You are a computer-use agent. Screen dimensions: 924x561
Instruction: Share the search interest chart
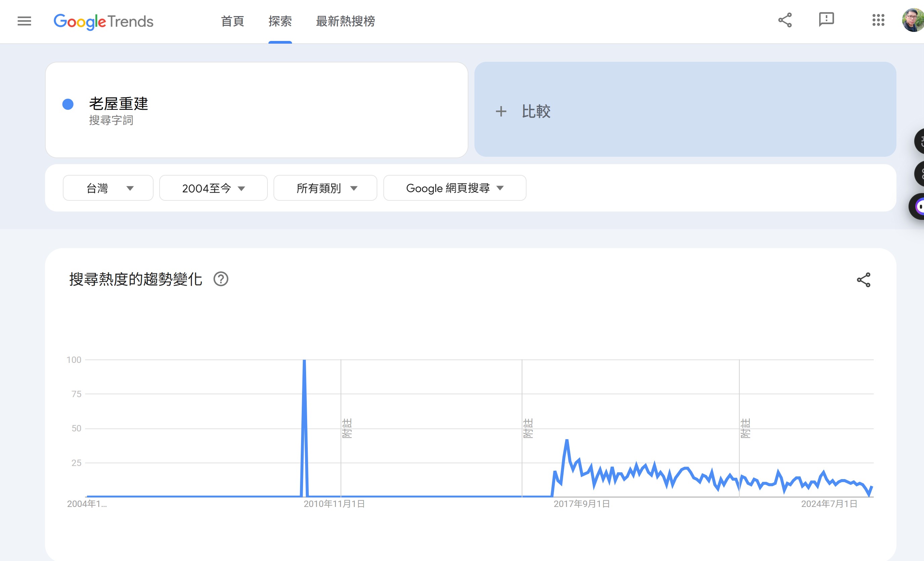tap(863, 280)
